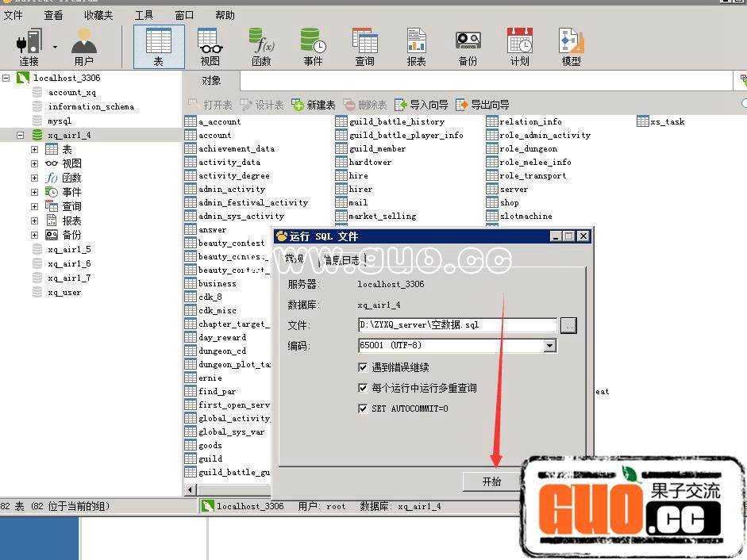Click the 导入向导 import wizard button
The height and width of the screenshot is (560, 747).
pos(422,105)
